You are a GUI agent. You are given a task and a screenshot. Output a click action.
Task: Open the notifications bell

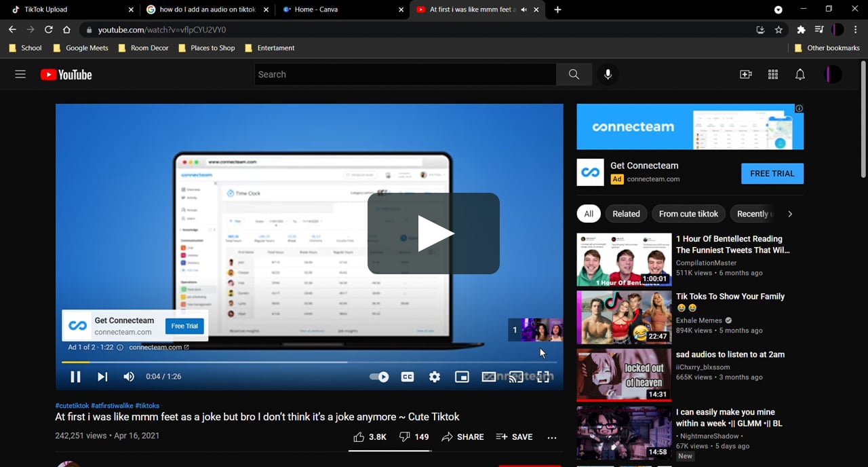(800, 75)
